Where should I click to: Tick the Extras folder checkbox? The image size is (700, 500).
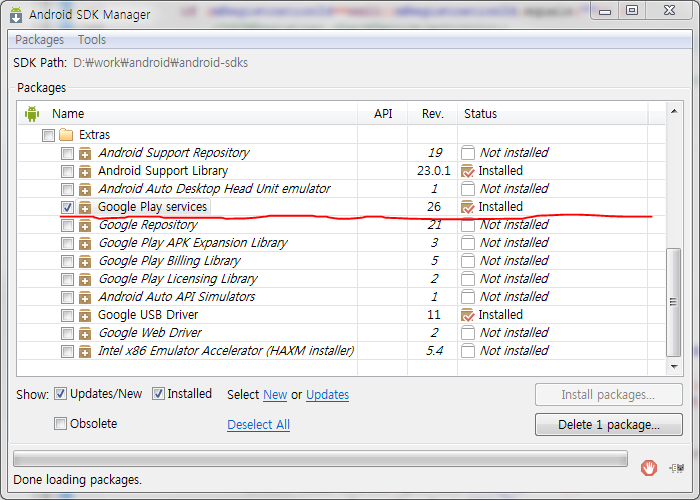(48, 135)
